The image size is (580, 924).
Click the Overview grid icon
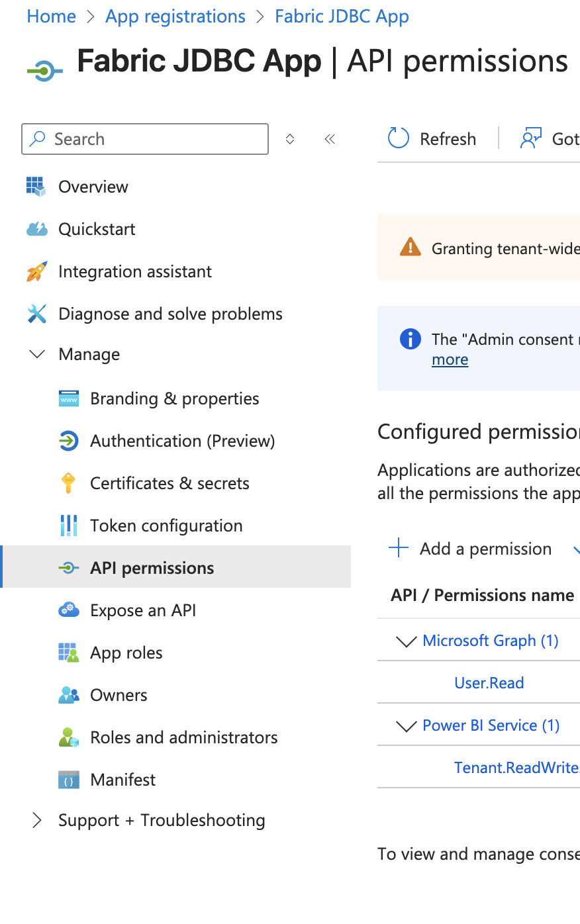36,187
